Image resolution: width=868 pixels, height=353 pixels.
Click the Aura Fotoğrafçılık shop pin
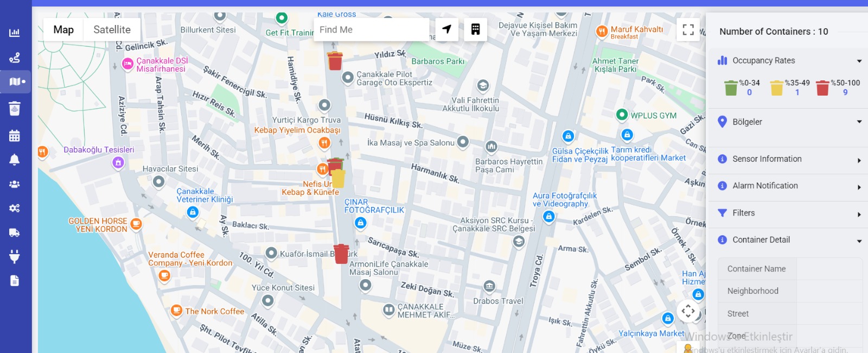pyautogui.click(x=549, y=217)
